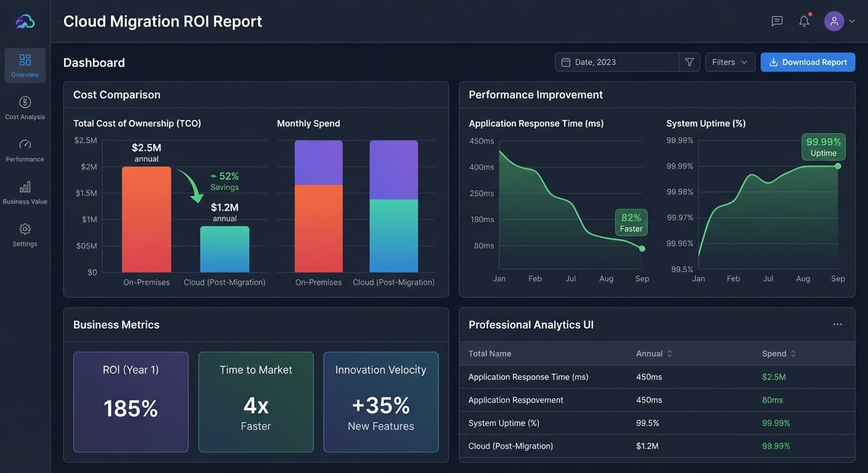868x473 pixels.
Task: Click the 99.99% Uptime chart label
Action: 824,147
